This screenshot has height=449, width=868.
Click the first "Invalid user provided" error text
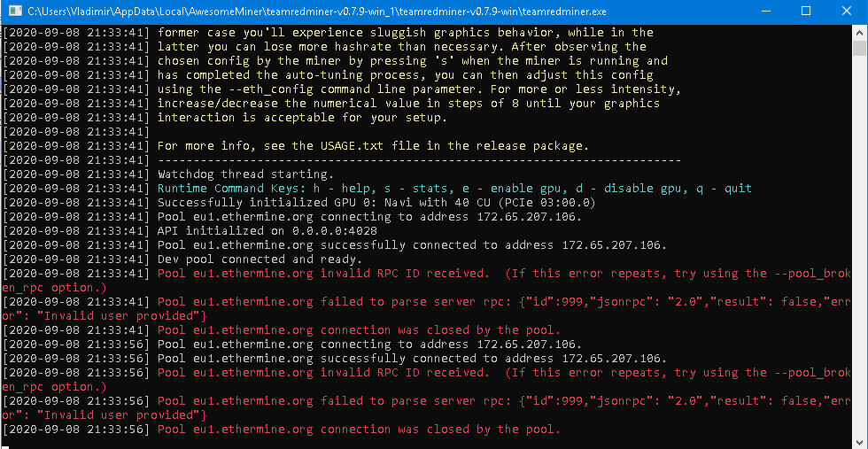pyautogui.click(x=122, y=316)
